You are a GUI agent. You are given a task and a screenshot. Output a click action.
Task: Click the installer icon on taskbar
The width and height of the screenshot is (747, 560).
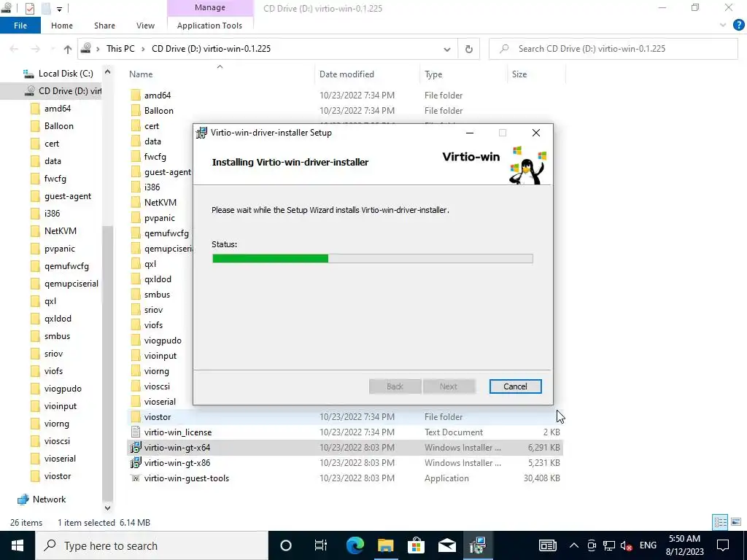(477, 545)
